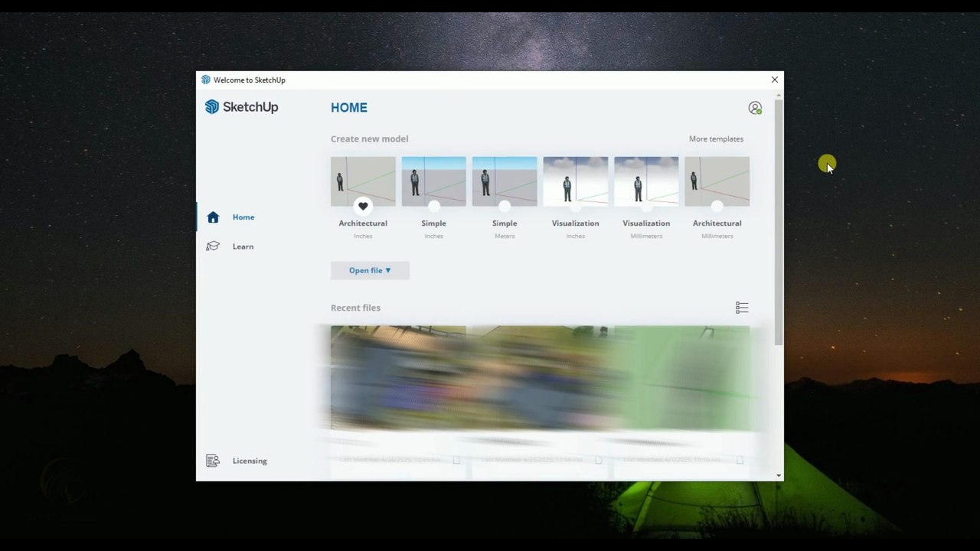Expand the Open file dropdown
The image size is (980, 551).
[x=370, y=270]
